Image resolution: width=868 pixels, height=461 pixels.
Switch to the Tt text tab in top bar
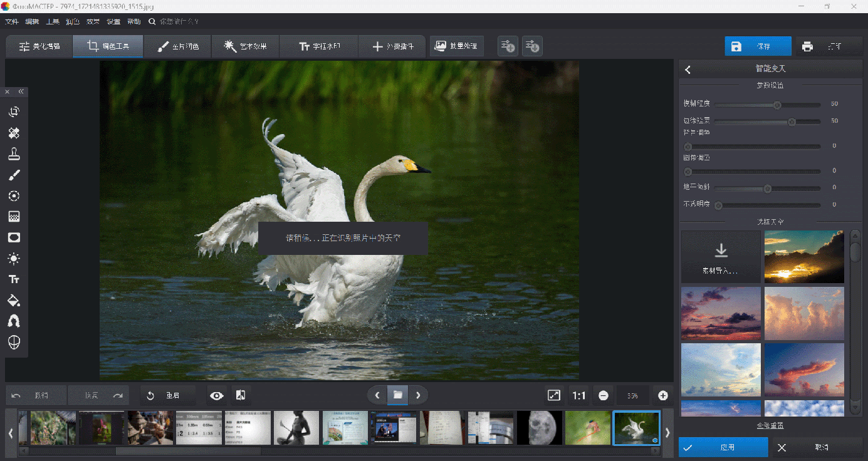pos(319,46)
